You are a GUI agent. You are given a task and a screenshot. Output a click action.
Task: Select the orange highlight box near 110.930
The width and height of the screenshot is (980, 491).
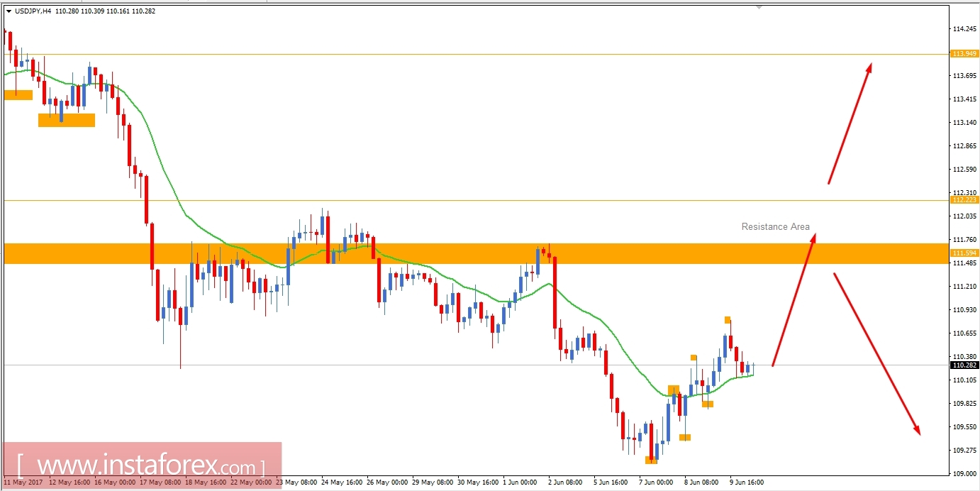tap(728, 320)
